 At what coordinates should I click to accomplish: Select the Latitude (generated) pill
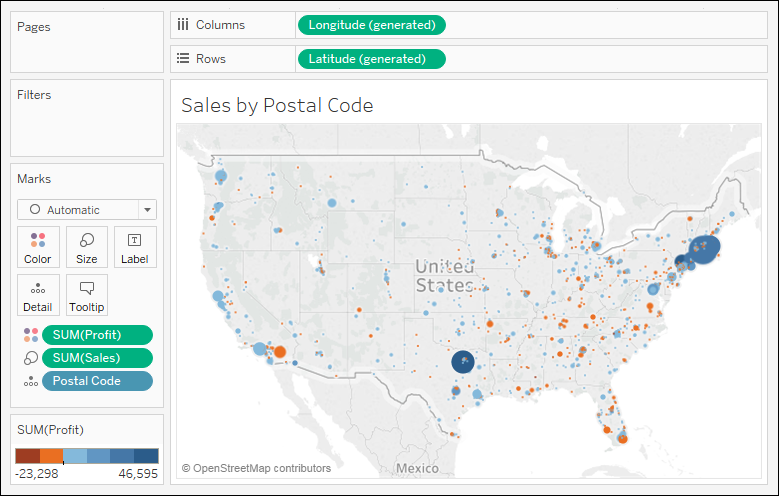click(372, 59)
